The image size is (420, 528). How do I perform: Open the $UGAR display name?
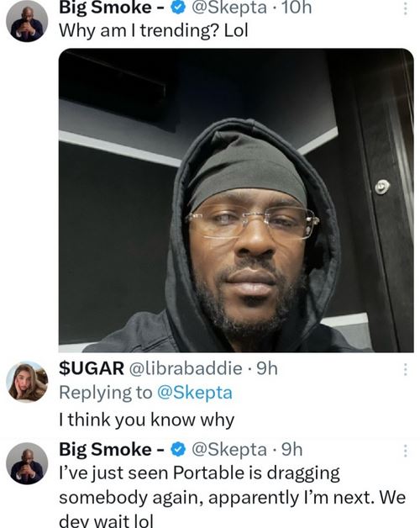tap(92, 368)
